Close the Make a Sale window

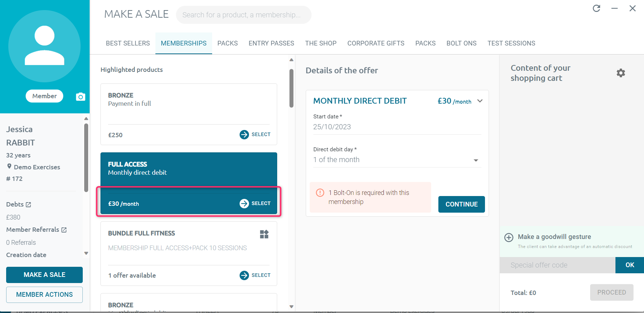click(632, 8)
